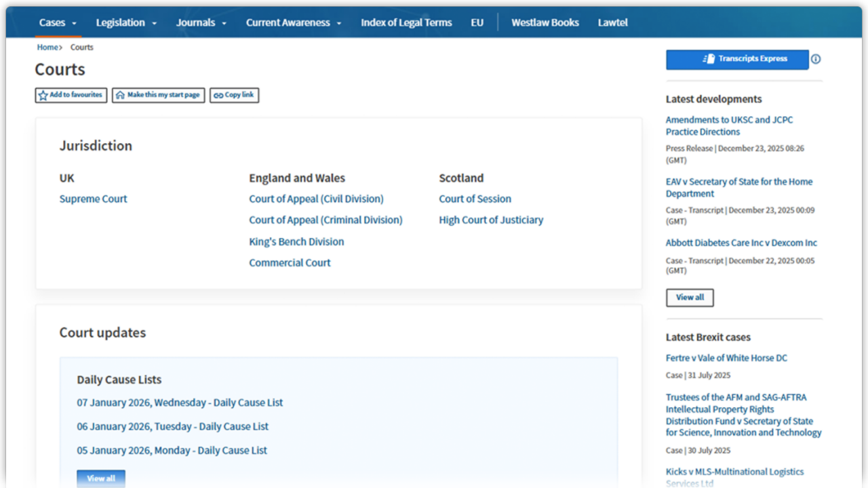Select Court of Appeal (Civil Division)
The width and height of the screenshot is (868, 488).
click(316, 199)
